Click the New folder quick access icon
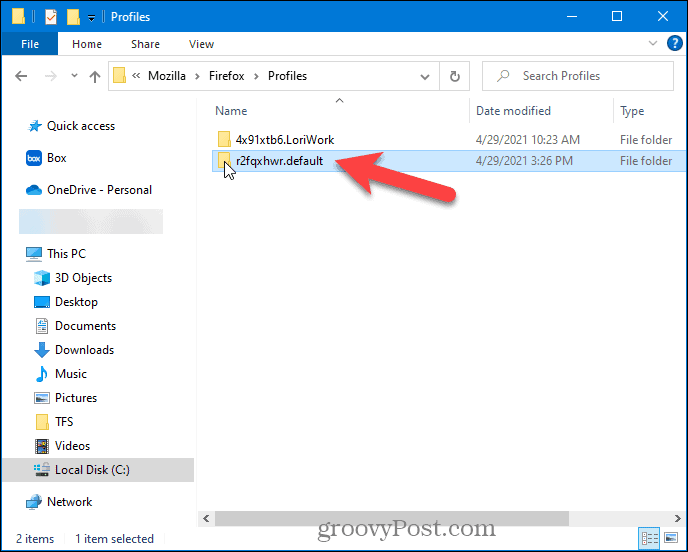The height and width of the screenshot is (552, 688). [x=73, y=17]
